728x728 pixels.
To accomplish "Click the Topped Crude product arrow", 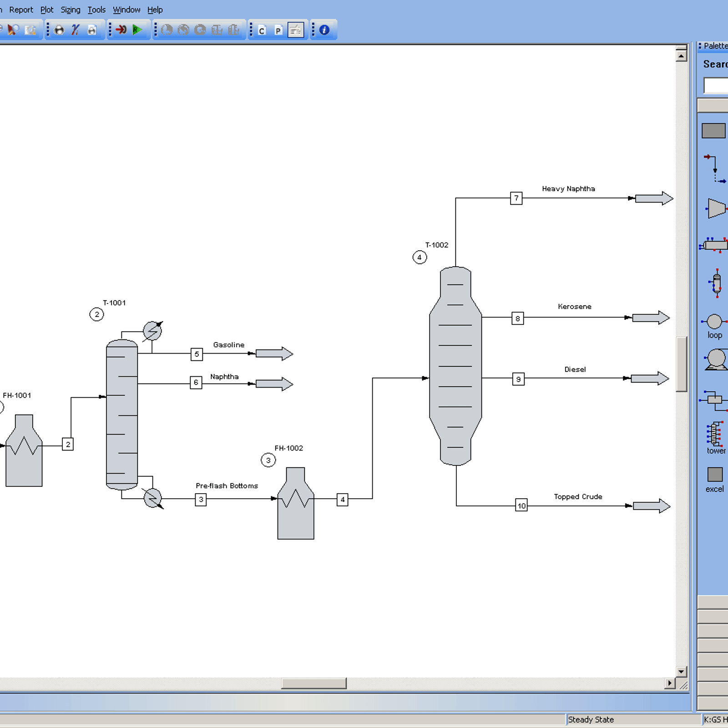I will coord(652,506).
